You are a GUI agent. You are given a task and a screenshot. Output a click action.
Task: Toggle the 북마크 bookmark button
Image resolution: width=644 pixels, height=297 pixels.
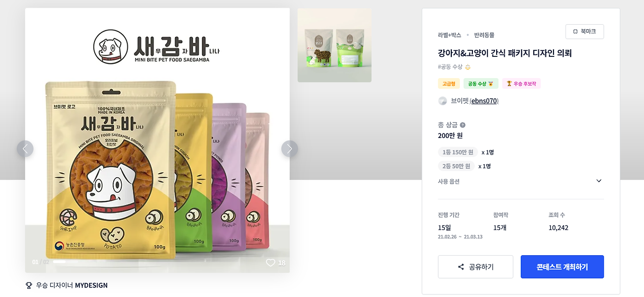pyautogui.click(x=585, y=31)
